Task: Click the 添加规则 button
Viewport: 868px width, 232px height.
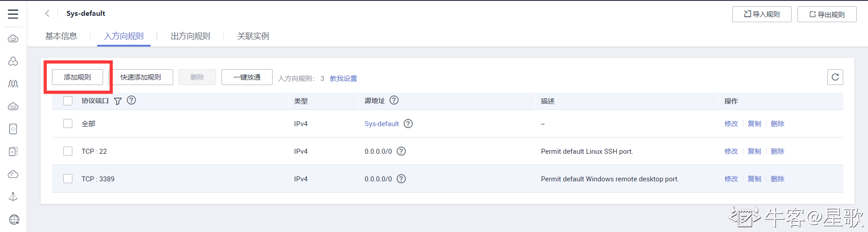Action: pyautogui.click(x=77, y=77)
